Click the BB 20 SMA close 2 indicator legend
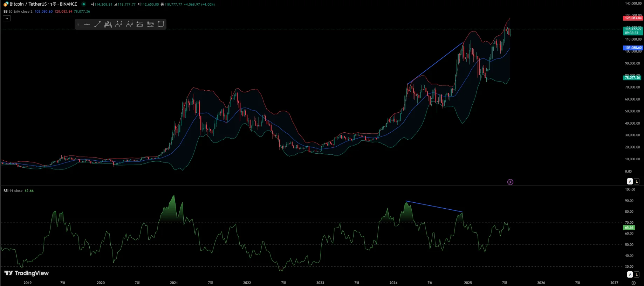 (18, 12)
